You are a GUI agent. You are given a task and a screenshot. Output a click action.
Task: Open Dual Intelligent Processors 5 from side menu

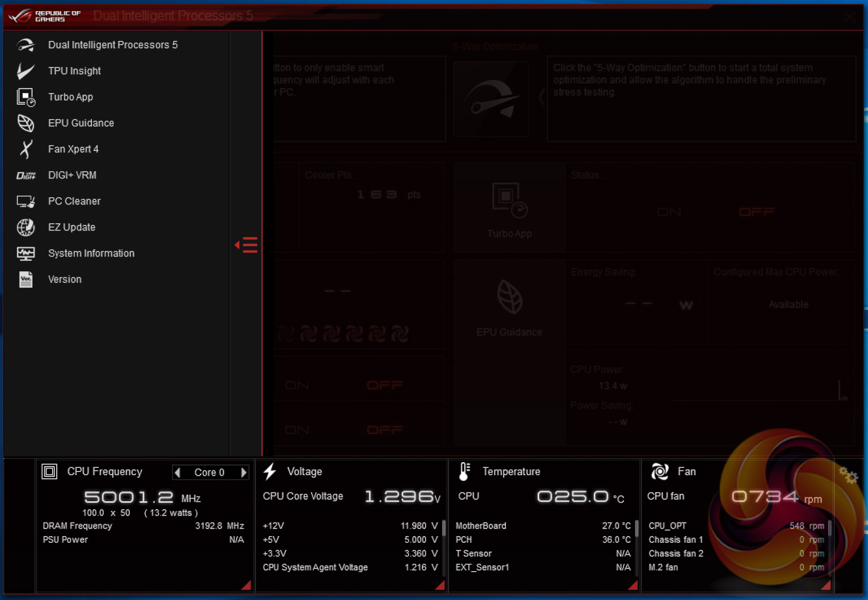coord(113,45)
